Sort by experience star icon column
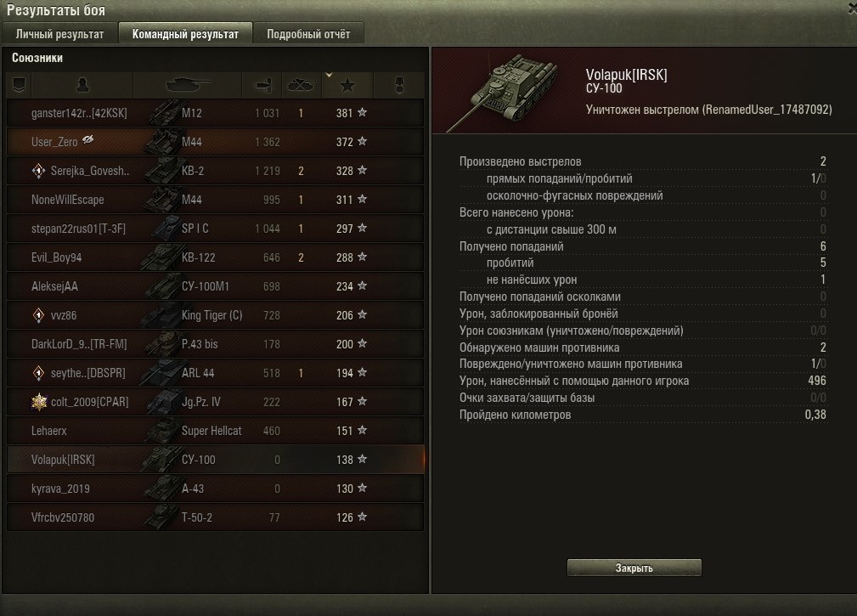 tap(347, 85)
